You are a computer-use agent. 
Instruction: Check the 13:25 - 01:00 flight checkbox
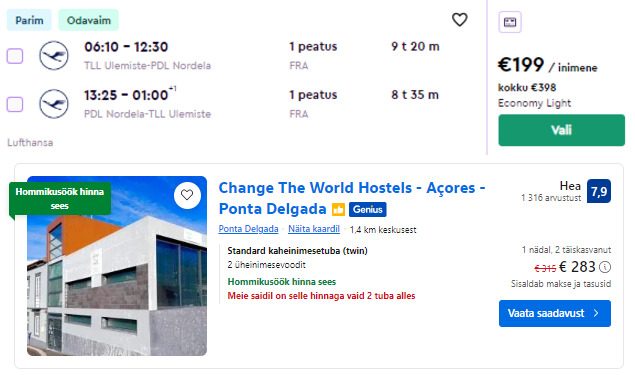pos(15,104)
